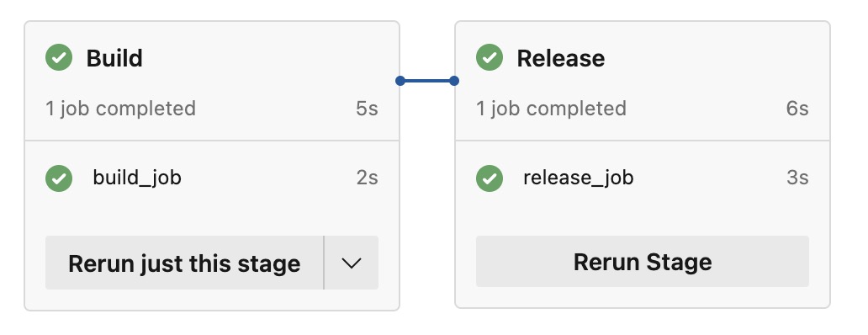The width and height of the screenshot is (868, 335).
Task: Open the release_job job entry
Action: point(642,178)
